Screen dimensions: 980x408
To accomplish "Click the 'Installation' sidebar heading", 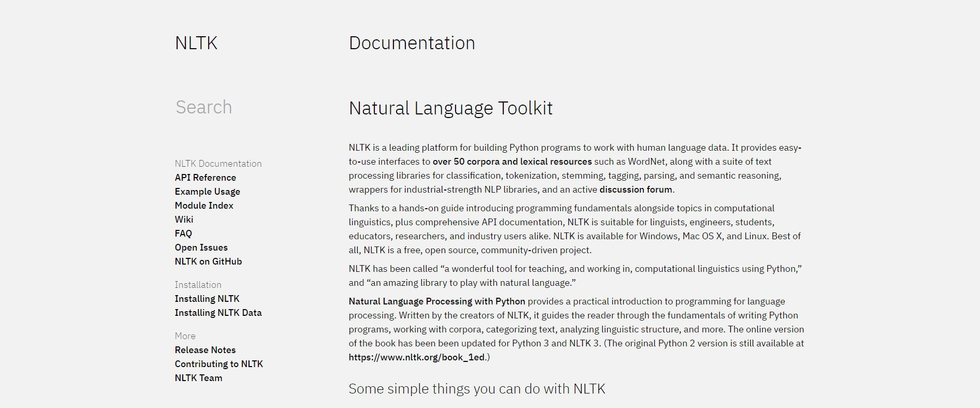I will click(x=198, y=285).
